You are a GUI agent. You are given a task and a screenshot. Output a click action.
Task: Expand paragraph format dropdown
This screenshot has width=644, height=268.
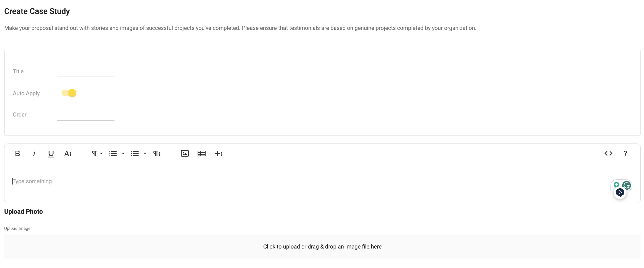pos(97,153)
